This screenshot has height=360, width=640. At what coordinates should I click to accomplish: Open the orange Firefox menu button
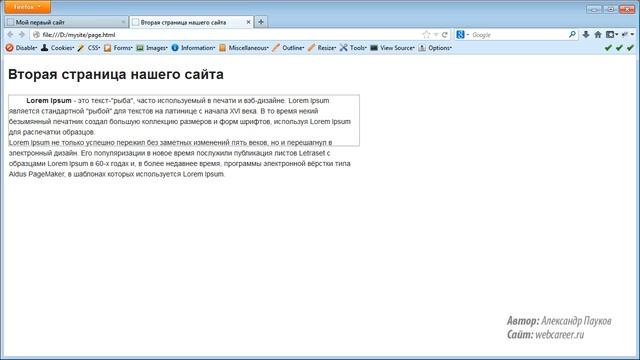point(27,7)
